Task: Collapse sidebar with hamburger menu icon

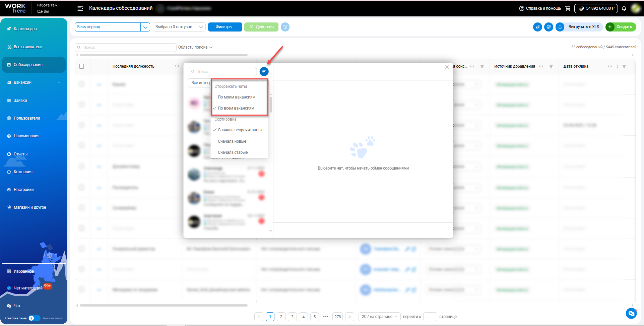Action: click(80, 8)
